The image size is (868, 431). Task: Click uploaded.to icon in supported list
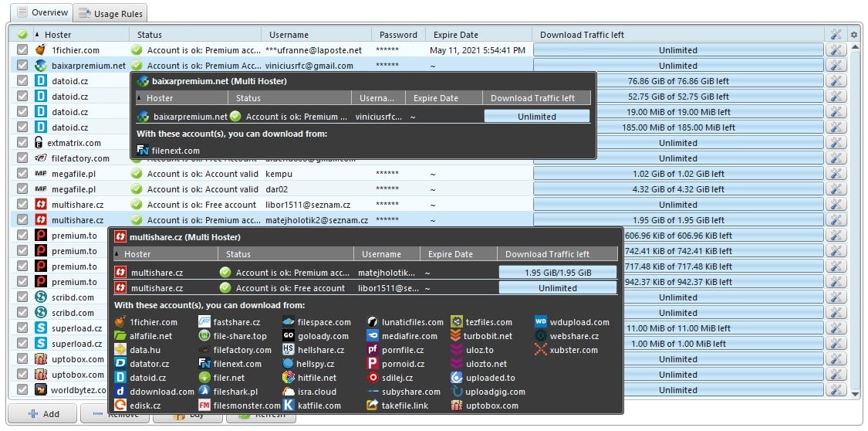coord(456,377)
